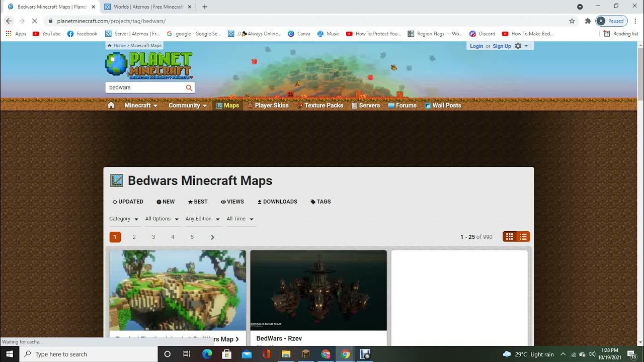644x362 pixels.
Task: Go back in browser history
Action: pos(9,21)
